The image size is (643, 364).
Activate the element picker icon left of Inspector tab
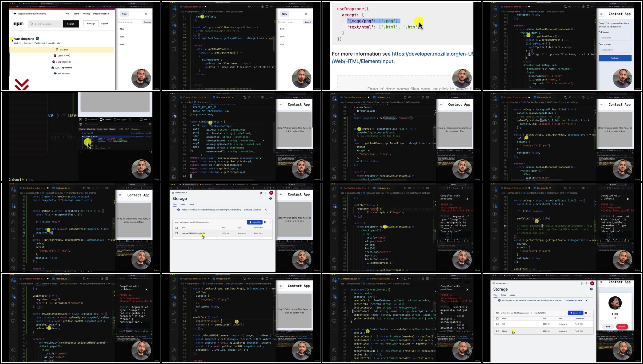[81, 120]
